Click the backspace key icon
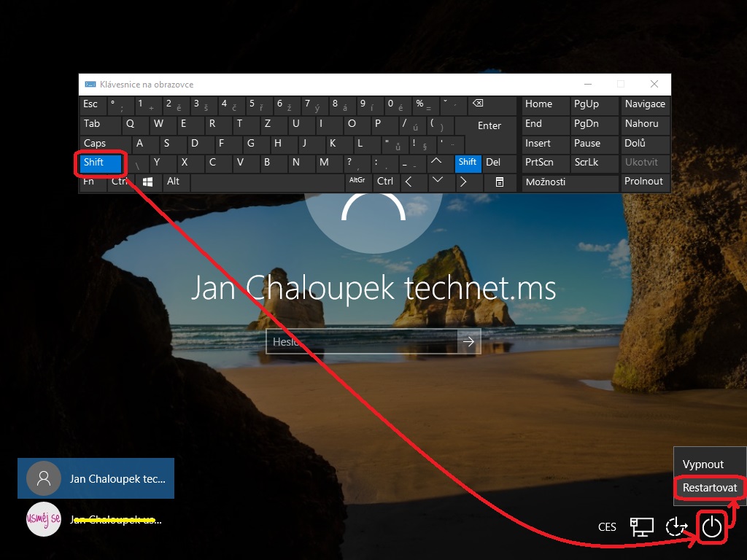747x560 pixels. coord(492,105)
